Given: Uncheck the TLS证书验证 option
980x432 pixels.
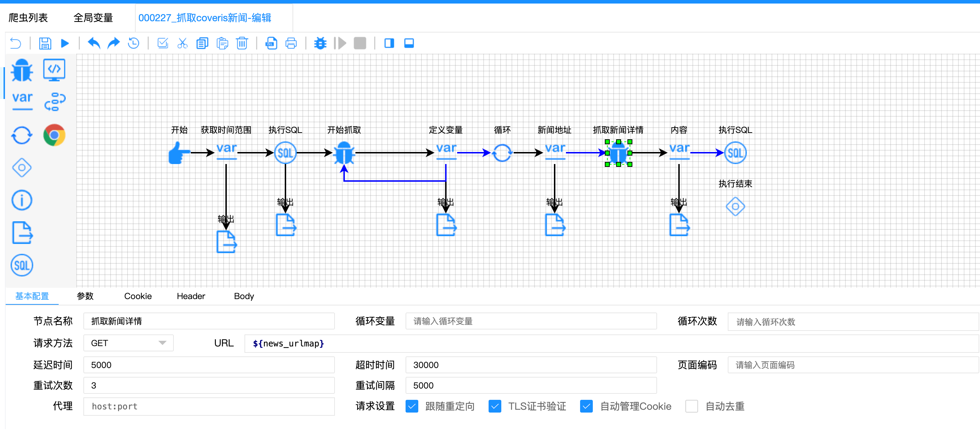Looking at the screenshot, I should (x=495, y=406).
